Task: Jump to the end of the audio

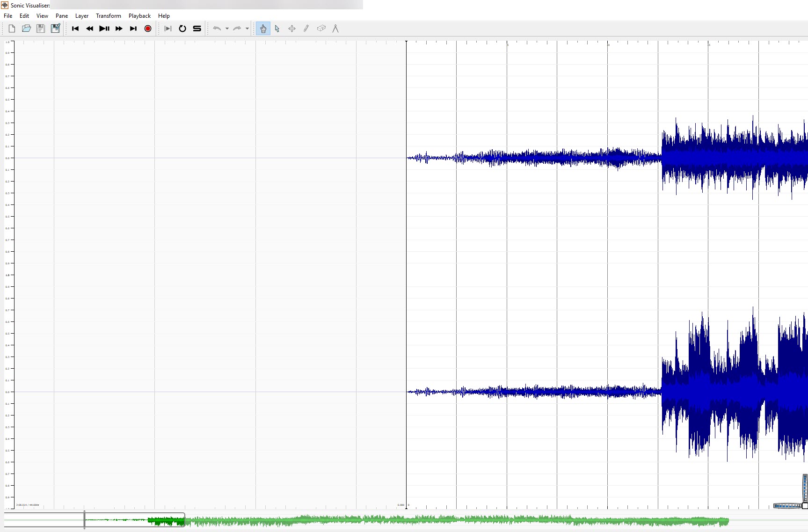Action: tap(133, 29)
